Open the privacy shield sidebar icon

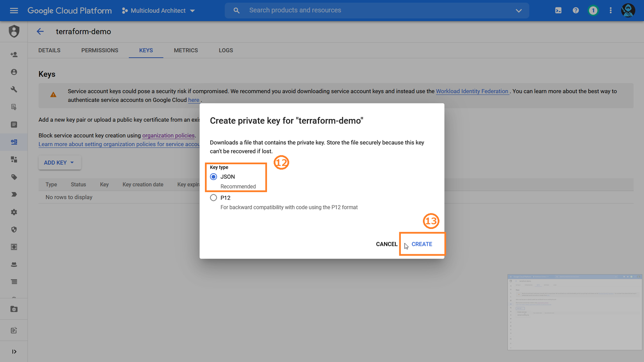[14, 229]
